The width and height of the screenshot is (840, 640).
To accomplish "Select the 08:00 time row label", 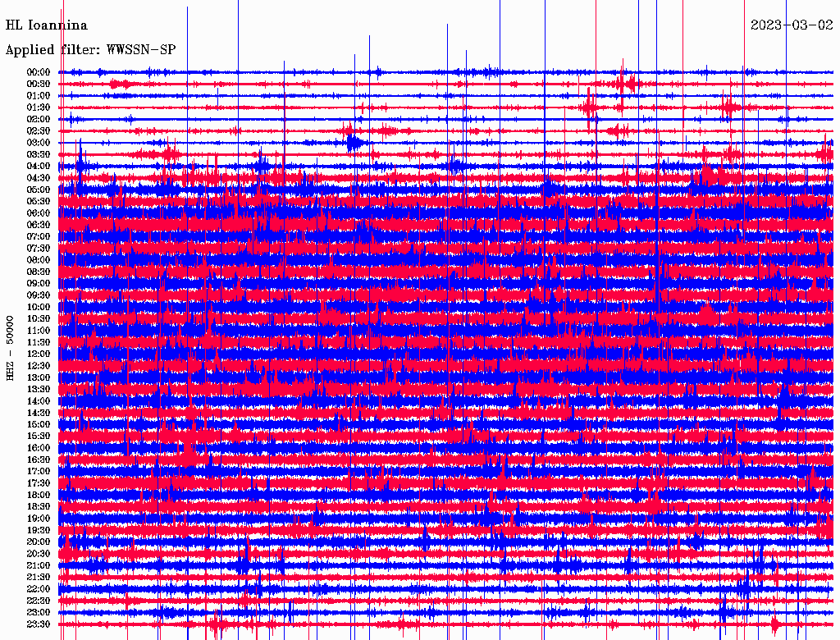I will click(39, 260).
